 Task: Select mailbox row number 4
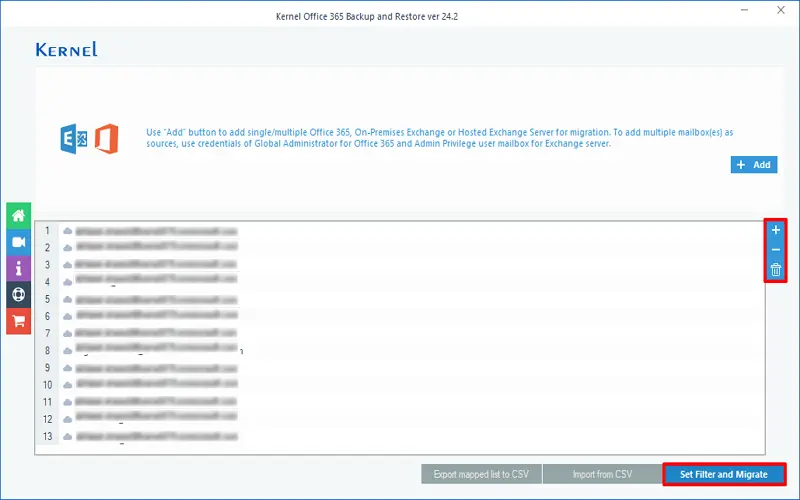point(400,282)
